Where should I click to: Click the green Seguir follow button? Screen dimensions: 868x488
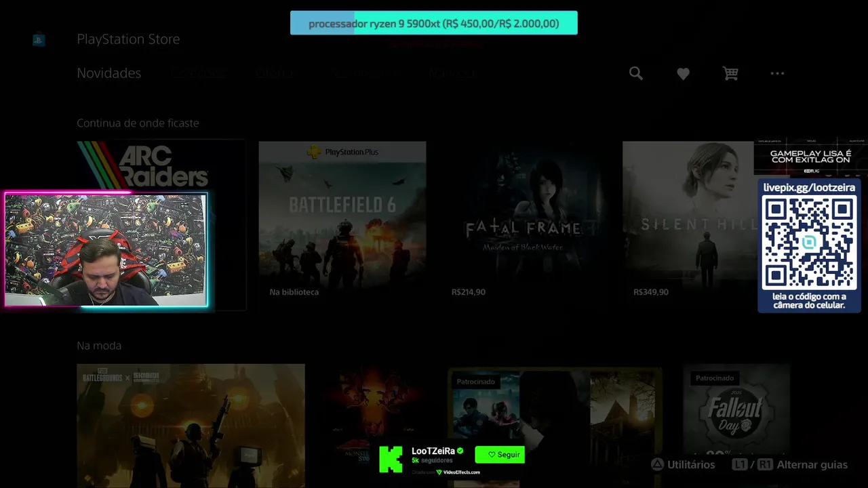point(500,455)
